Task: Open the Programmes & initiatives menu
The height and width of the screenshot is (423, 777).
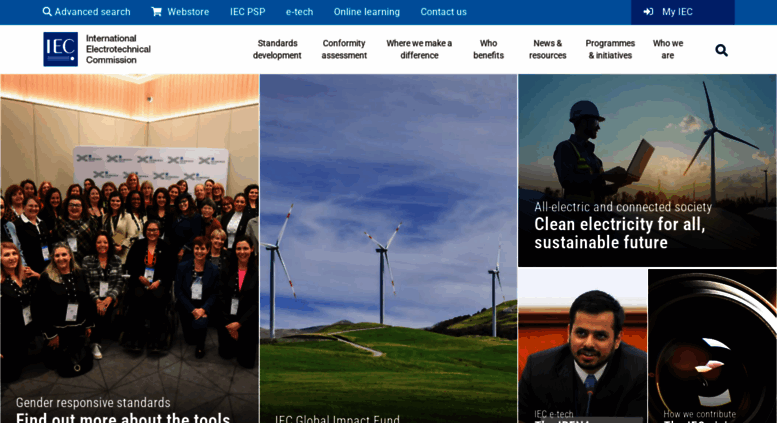Action: pos(610,49)
